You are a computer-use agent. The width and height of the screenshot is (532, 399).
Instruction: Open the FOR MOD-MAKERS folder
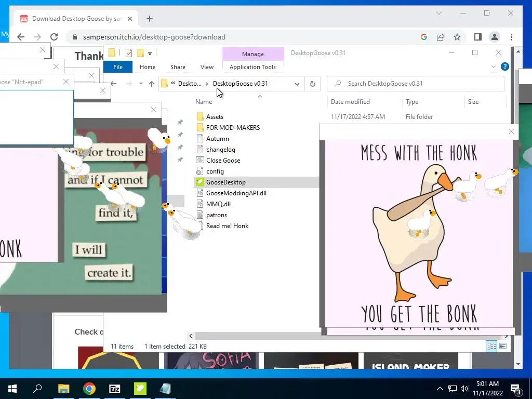(x=233, y=128)
